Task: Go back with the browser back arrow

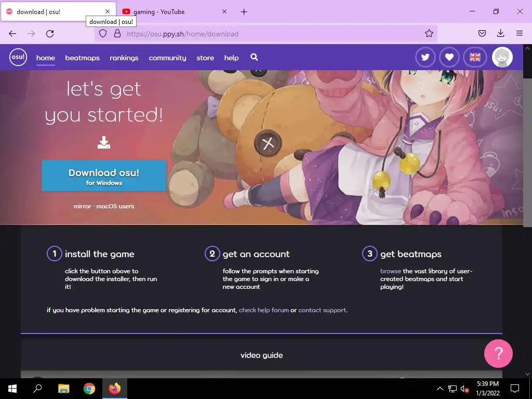Action: click(12, 34)
